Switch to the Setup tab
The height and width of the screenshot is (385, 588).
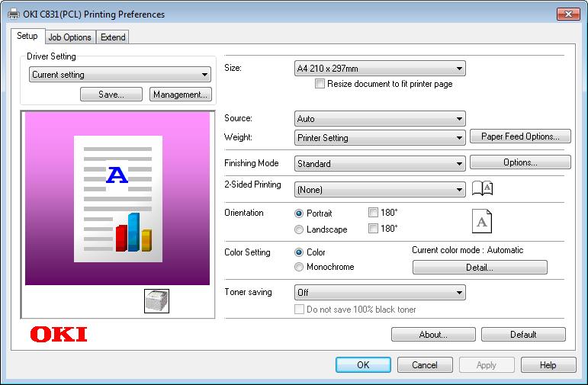tap(27, 36)
